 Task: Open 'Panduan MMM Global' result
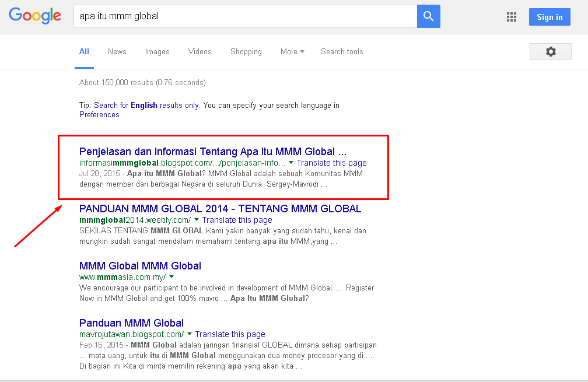[x=131, y=323]
